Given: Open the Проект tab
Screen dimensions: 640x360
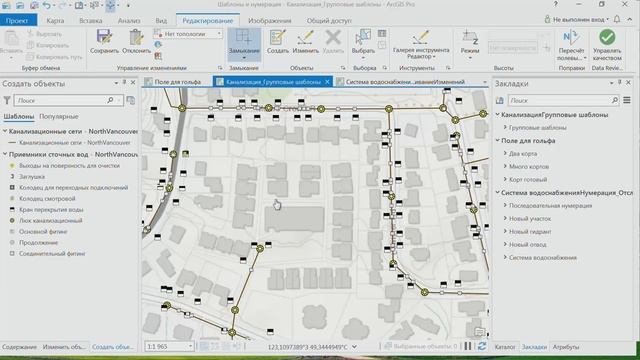Looking at the screenshot, I should point(18,20).
